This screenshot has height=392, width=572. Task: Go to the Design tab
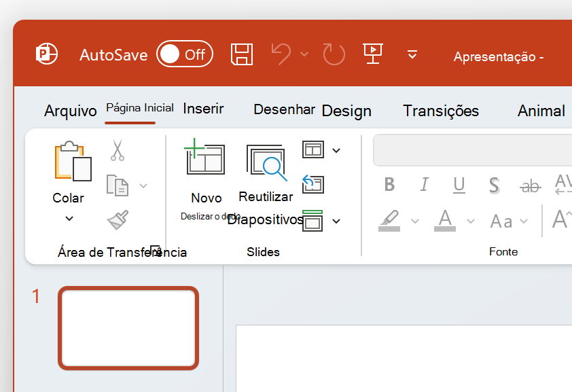(x=346, y=111)
